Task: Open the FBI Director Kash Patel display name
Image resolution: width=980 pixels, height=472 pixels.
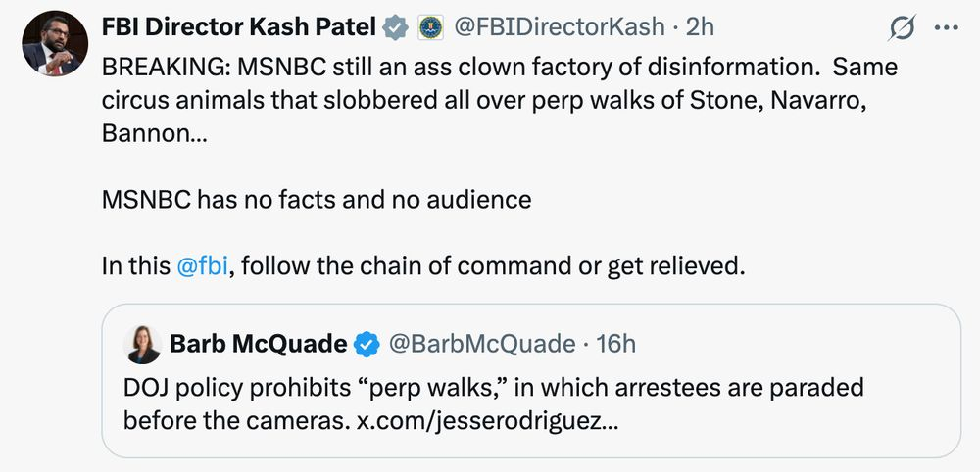Action: click(240, 28)
